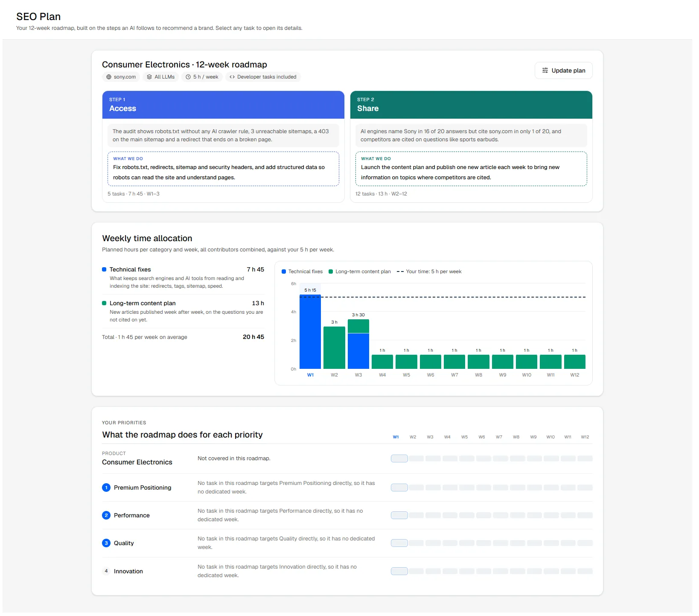699x616 pixels.
Task: Click the 13 h Long-term content total
Action: tap(258, 303)
